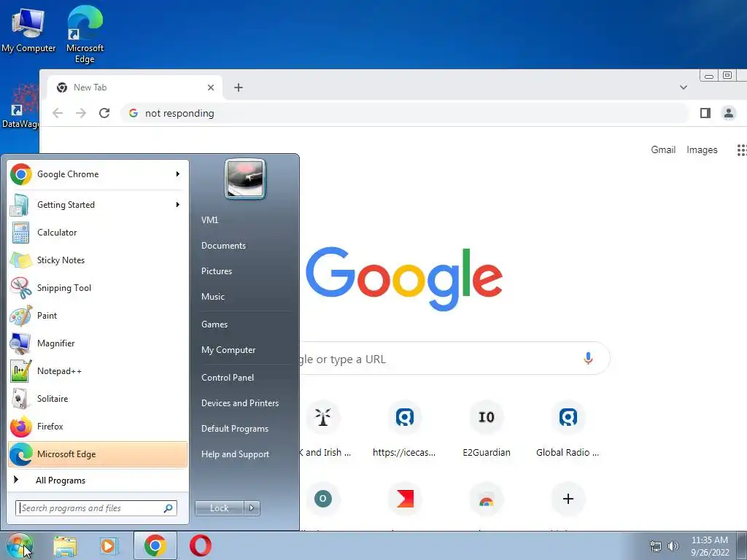Screen dimensions: 747x560
Task: Open Chrome tab search chevron
Action: click(x=684, y=87)
